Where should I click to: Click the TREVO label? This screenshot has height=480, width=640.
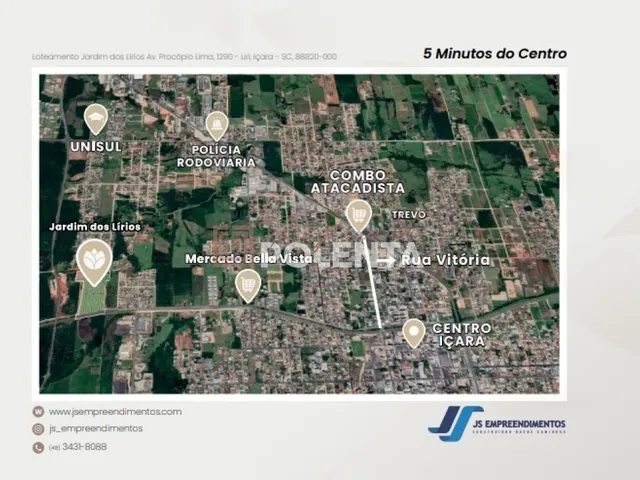[409, 215]
